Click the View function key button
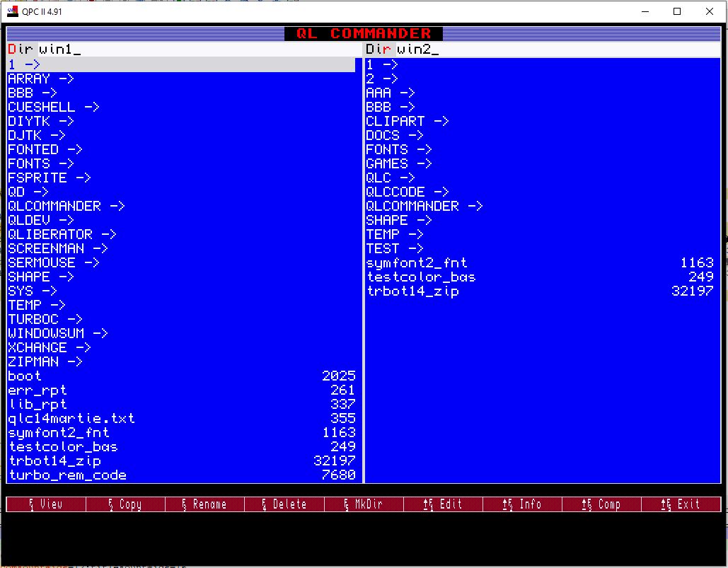Image resolution: width=728 pixels, height=568 pixels. [46, 504]
